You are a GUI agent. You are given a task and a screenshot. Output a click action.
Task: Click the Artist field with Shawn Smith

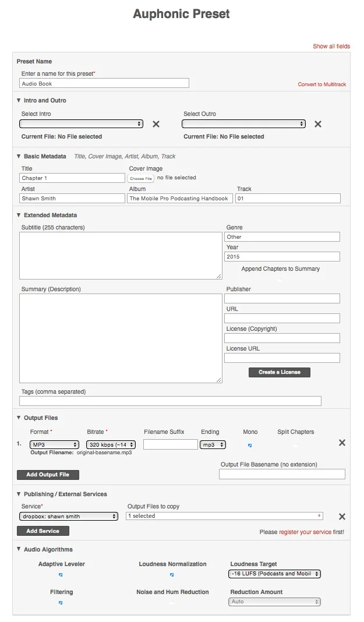[x=72, y=199]
